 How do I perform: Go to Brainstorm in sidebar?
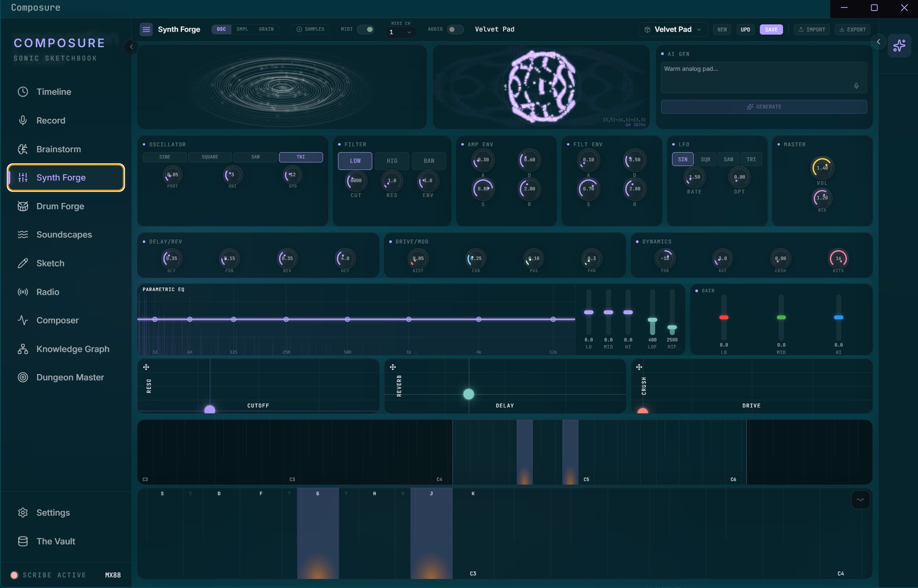(66, 149)
